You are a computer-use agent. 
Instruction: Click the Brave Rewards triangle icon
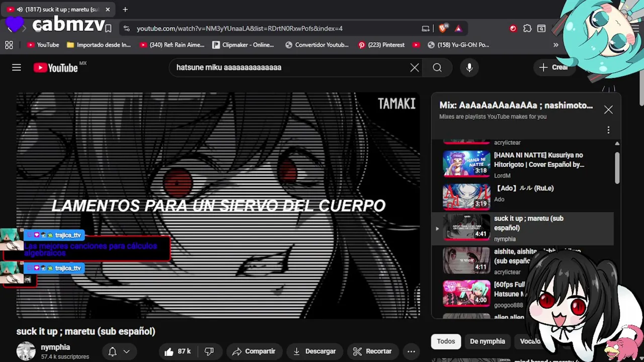(458, 29)
